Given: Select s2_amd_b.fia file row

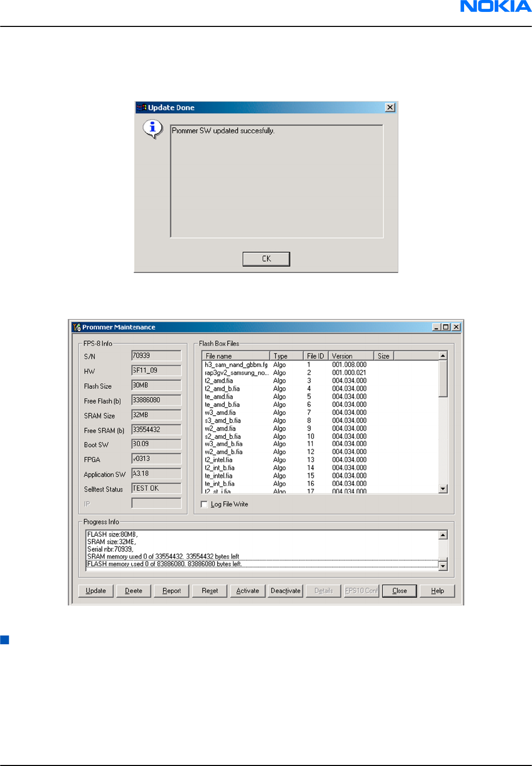Looking at the screenshot, I should pyautogui.click(x=320, y=437).
